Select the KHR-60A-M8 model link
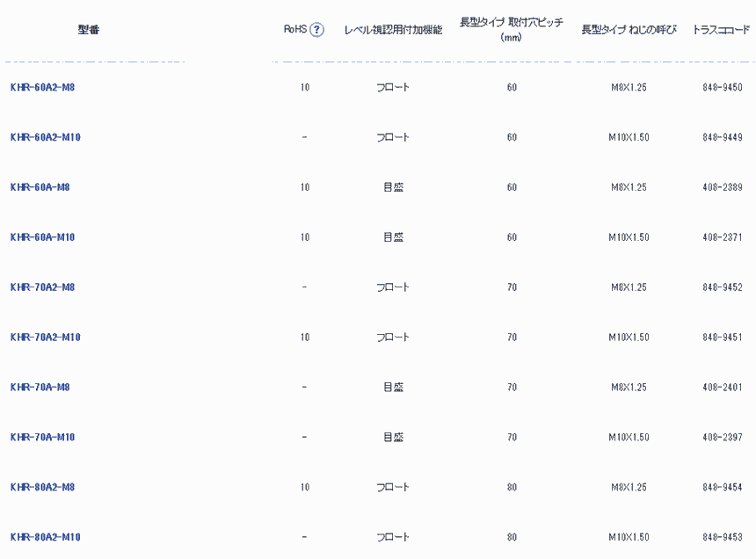 [x=40, y=187]
